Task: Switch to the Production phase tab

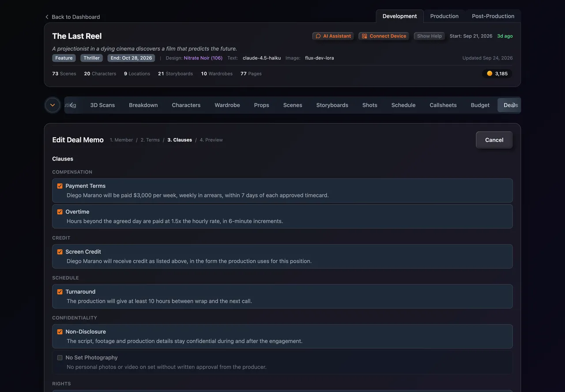Action: [x=444, y=16]
